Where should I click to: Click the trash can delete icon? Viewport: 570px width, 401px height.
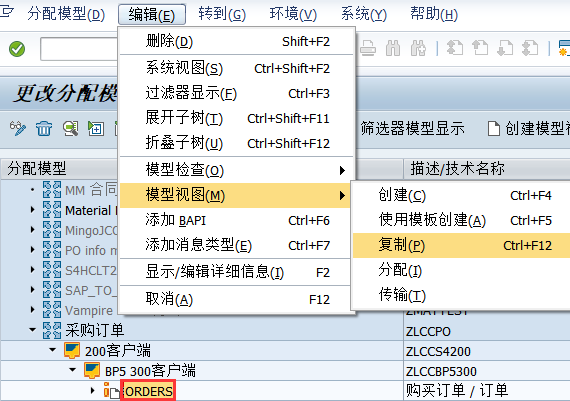(44, 129)
